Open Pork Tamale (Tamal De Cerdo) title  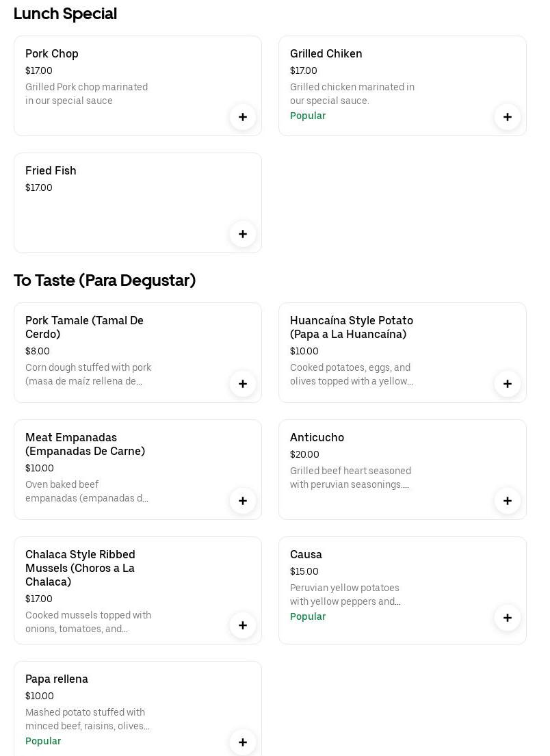tap(84, 327)
